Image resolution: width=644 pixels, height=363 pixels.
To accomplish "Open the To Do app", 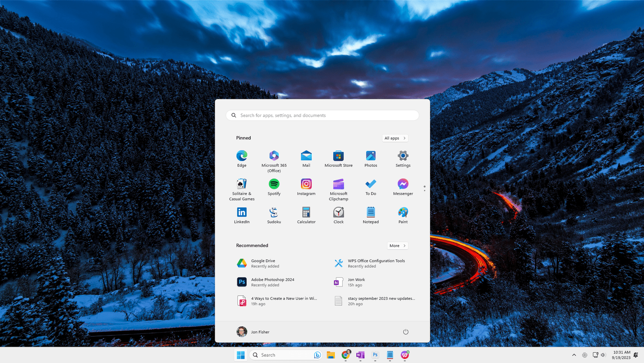I will point(371,187).
